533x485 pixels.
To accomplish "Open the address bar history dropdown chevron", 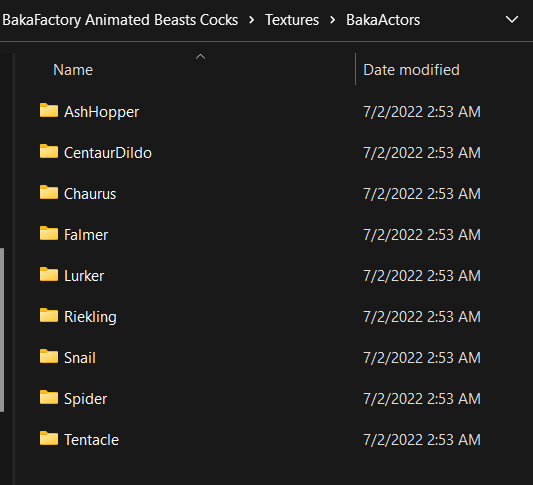I will [x=512, y=19].
